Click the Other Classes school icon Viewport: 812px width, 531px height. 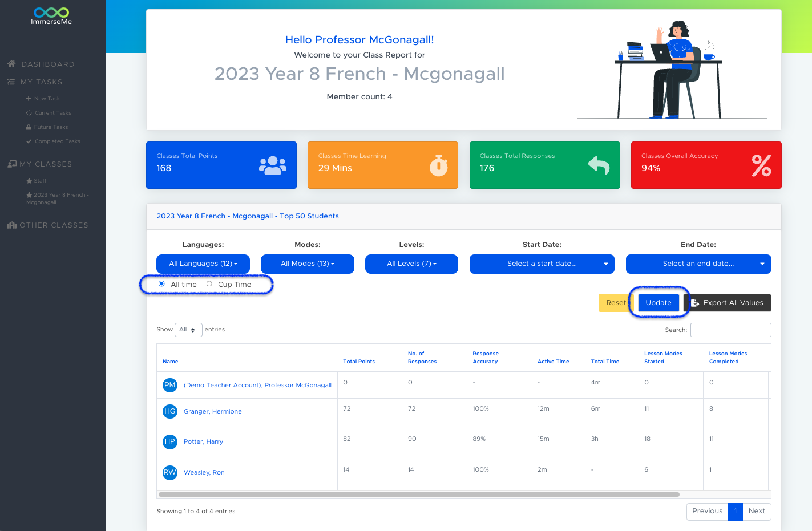(x=12, y=225)
